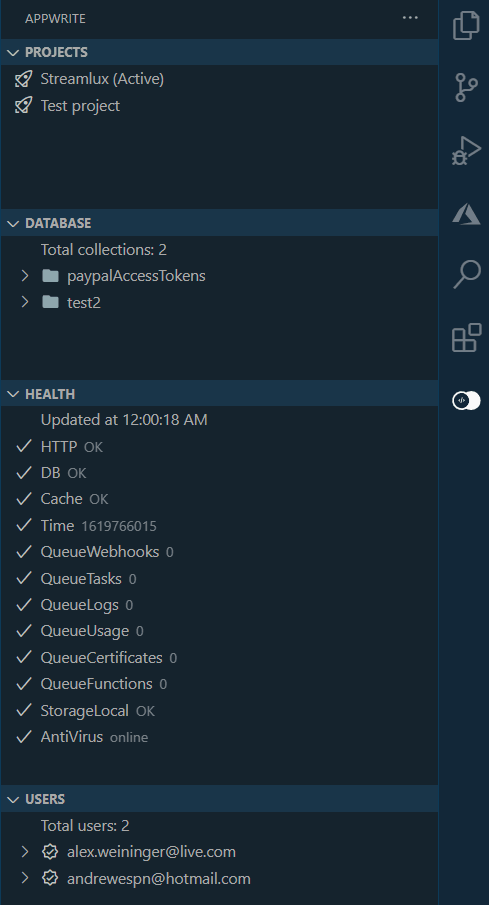
Task: Expand the test2 collection
Action: coord(25,302)
